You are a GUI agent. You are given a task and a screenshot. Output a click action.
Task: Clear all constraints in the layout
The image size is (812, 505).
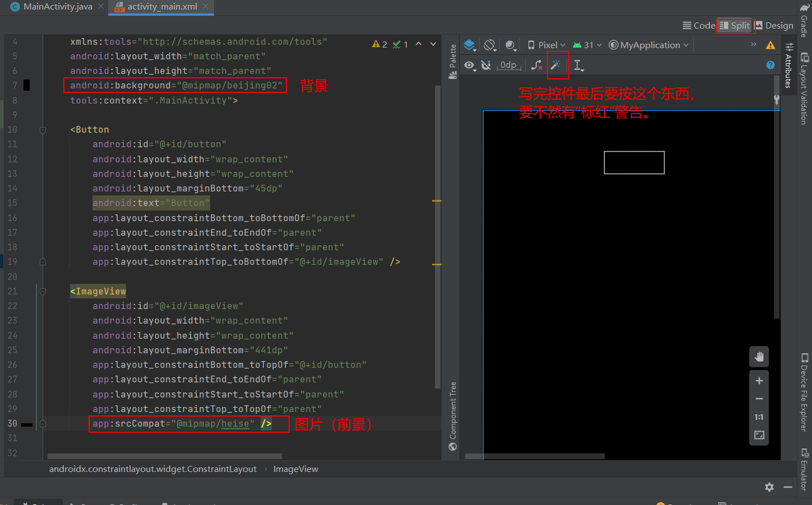point(536,65)
